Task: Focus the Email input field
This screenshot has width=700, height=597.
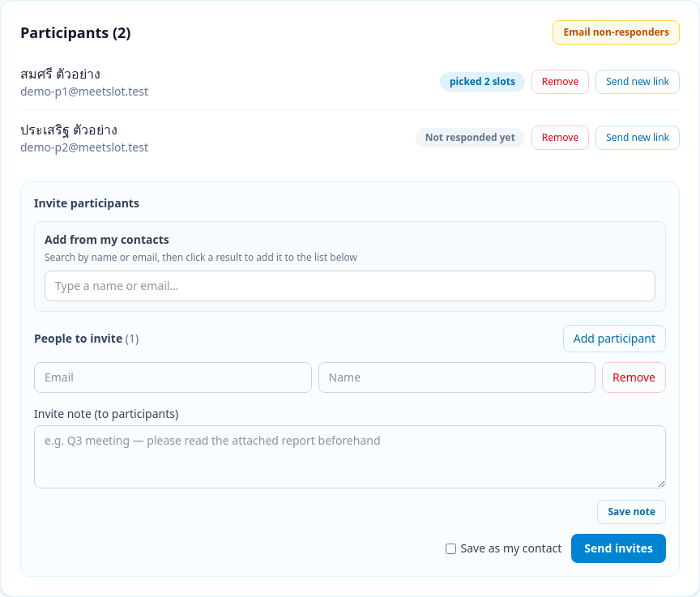Action: (173, 377)
